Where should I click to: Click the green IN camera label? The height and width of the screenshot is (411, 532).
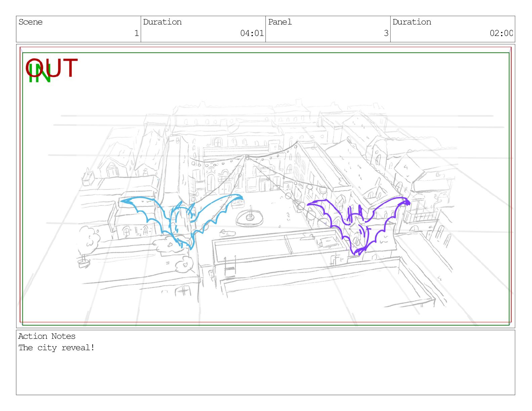pos(40,74)
